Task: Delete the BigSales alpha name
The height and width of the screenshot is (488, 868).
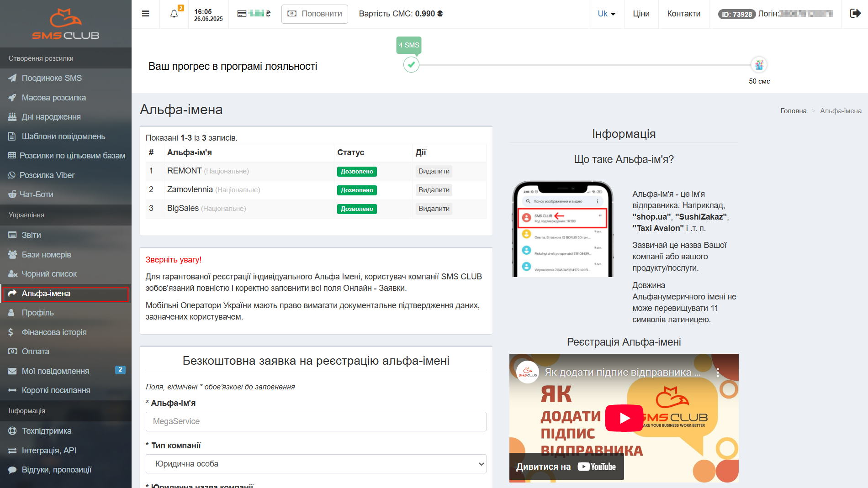Action: coord(434,209)
